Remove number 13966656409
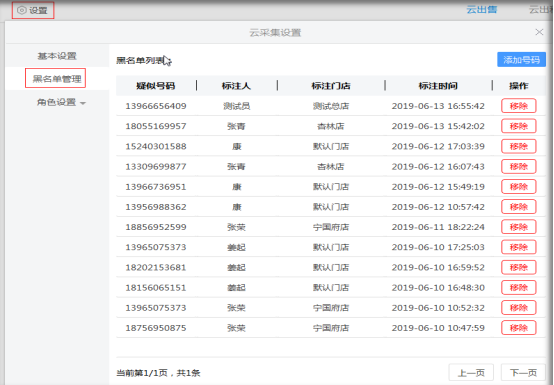This screenshot has width=554, height=385. 518,106
